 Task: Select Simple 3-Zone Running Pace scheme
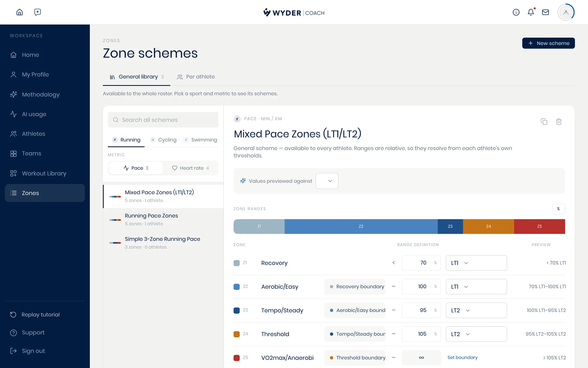pos(163,243)
